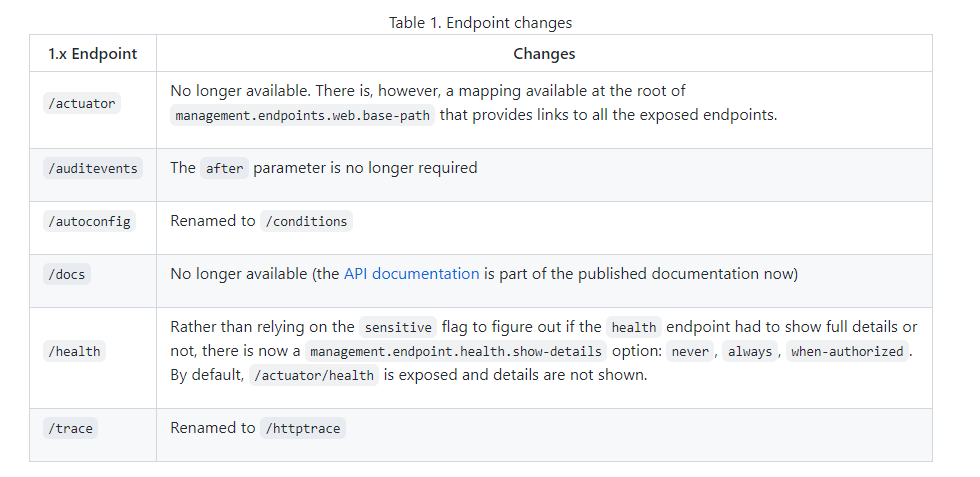Viewport: 980px width, 477px height.
Task: Click the /conditions code snippet
Action: [306, 221]
